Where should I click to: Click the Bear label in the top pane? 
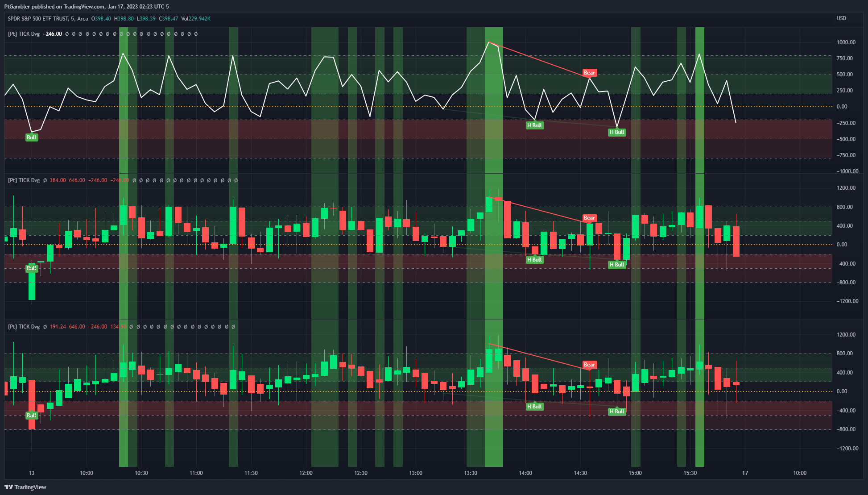(590, 73)
